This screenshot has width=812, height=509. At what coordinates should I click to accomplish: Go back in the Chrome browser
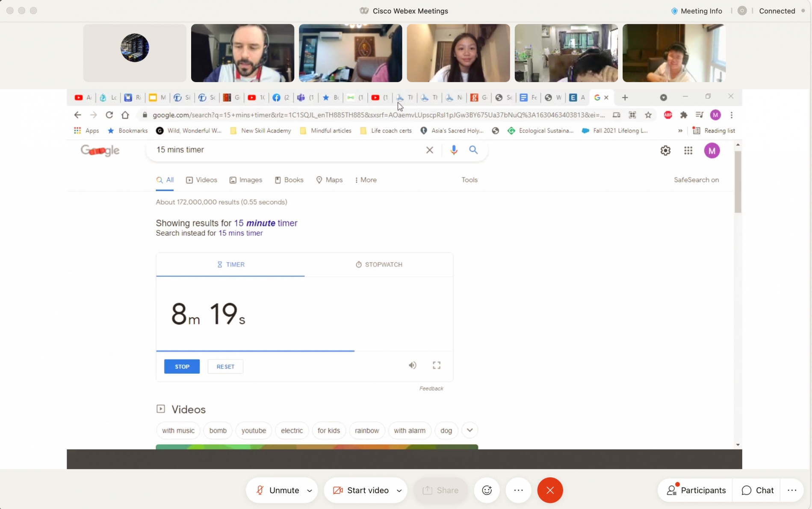point(77,115)
